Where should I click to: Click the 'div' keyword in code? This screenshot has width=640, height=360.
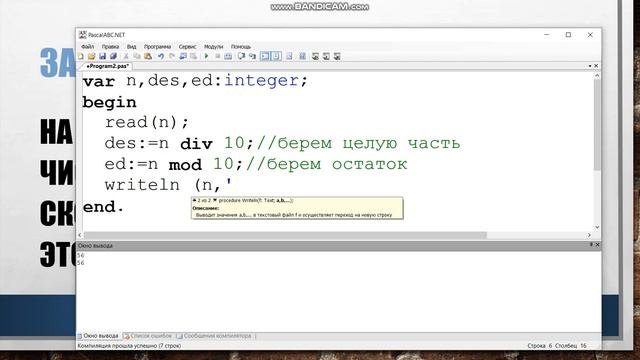[196, 144]
